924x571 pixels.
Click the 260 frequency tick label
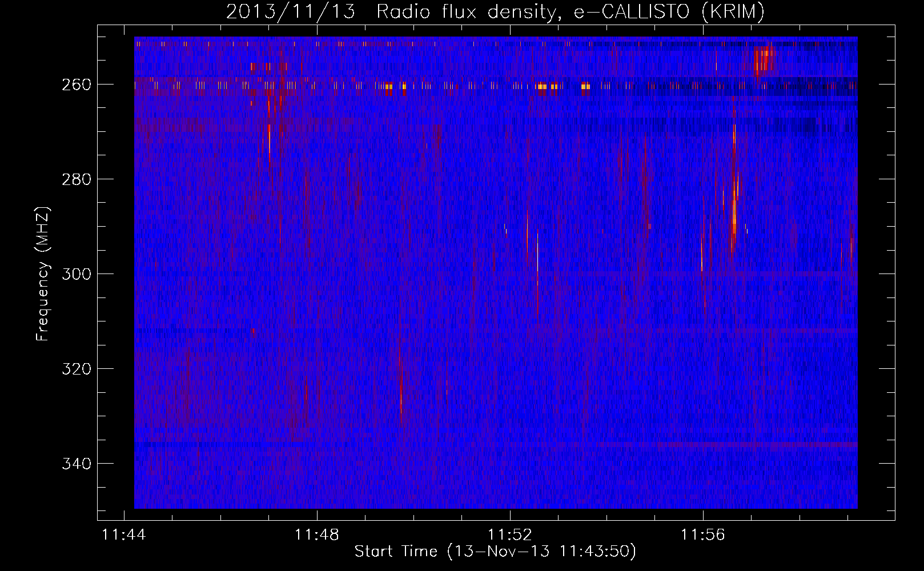pos(76,85)
